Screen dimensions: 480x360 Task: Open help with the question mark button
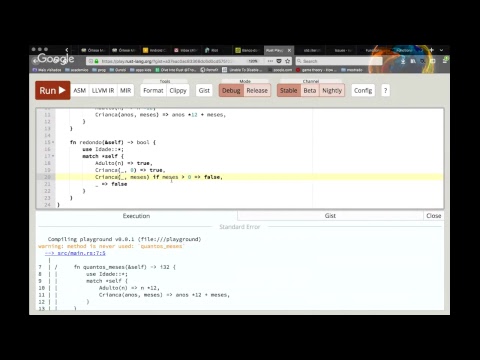click(x=385, y=90)
